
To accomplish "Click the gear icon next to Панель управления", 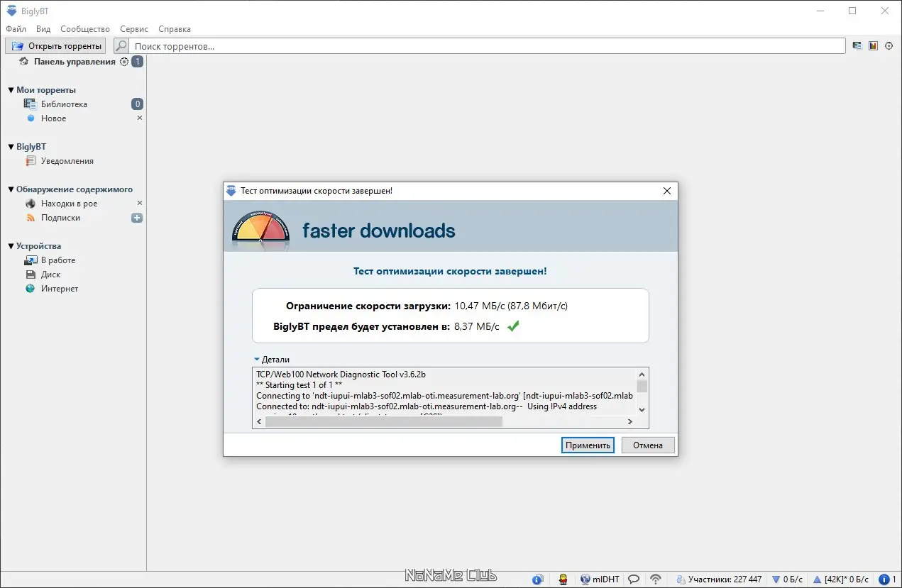I will [124, 62].
